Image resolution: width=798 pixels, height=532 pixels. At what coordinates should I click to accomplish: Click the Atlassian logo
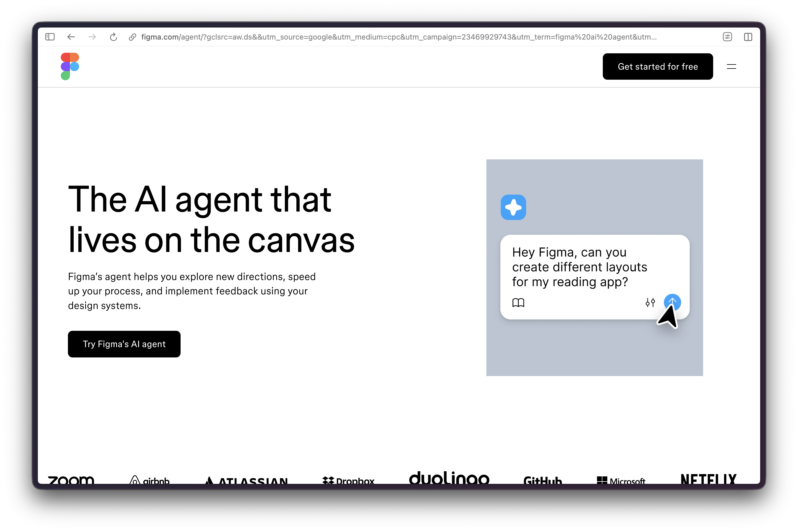(247, 480)
